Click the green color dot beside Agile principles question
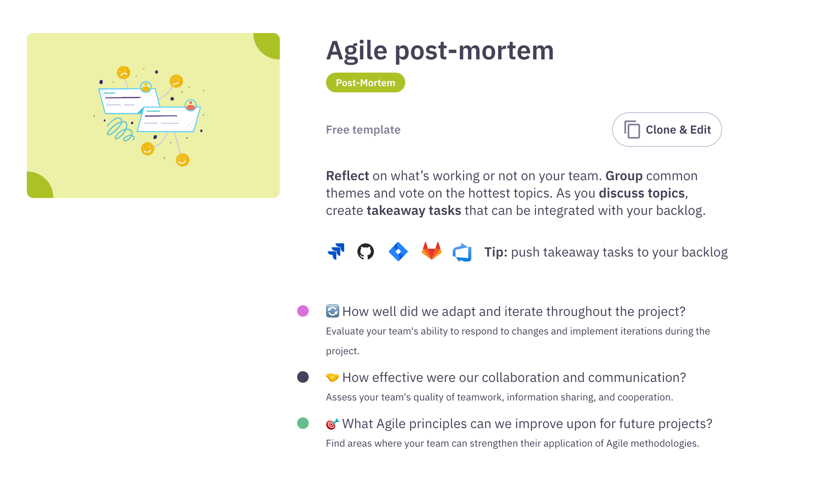The width and height of the screenshot is (813, 504). [x=303, y=423]
